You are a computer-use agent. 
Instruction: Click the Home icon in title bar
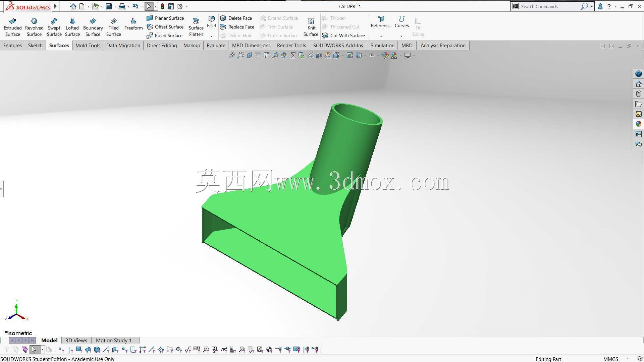point(73,6)
